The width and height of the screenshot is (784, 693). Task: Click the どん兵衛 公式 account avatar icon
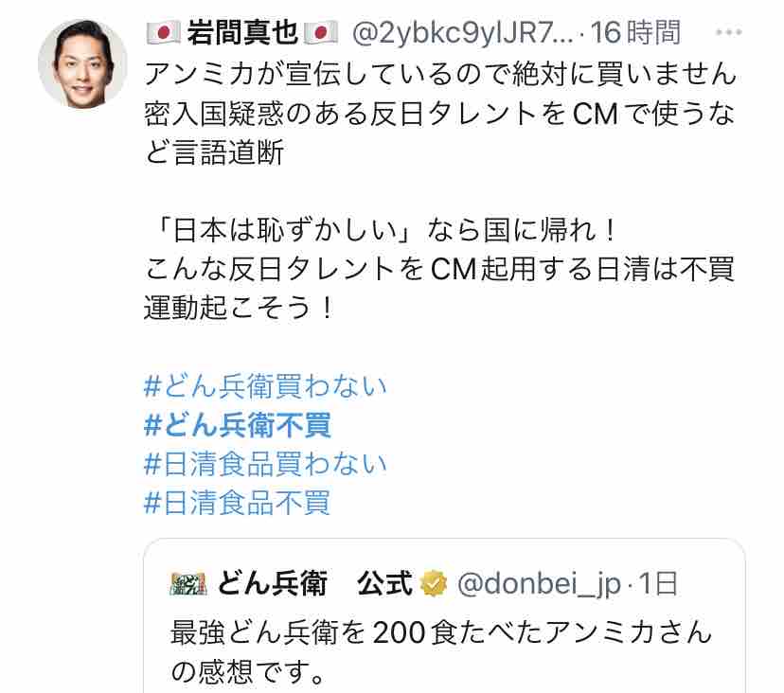(x=188, y=583)
